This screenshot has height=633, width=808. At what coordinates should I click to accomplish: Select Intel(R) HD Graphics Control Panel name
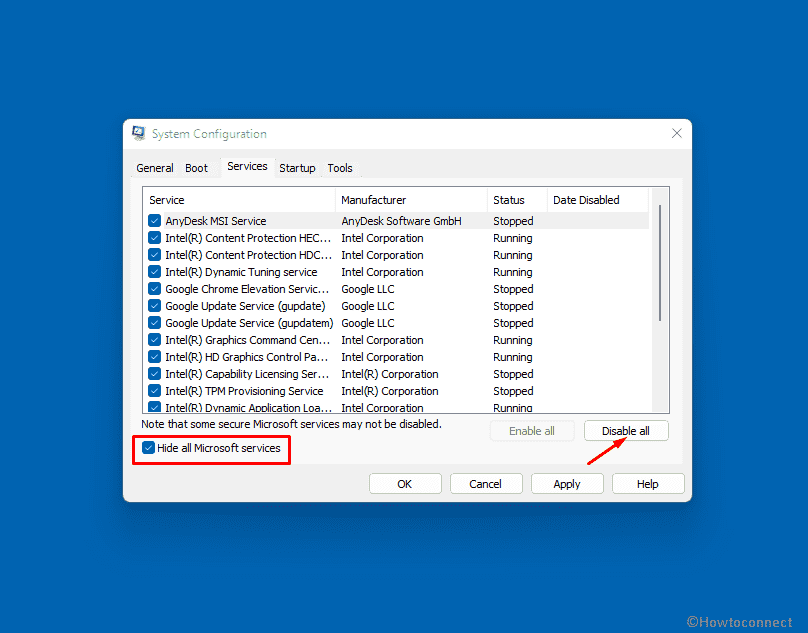[x=246, y=357]
